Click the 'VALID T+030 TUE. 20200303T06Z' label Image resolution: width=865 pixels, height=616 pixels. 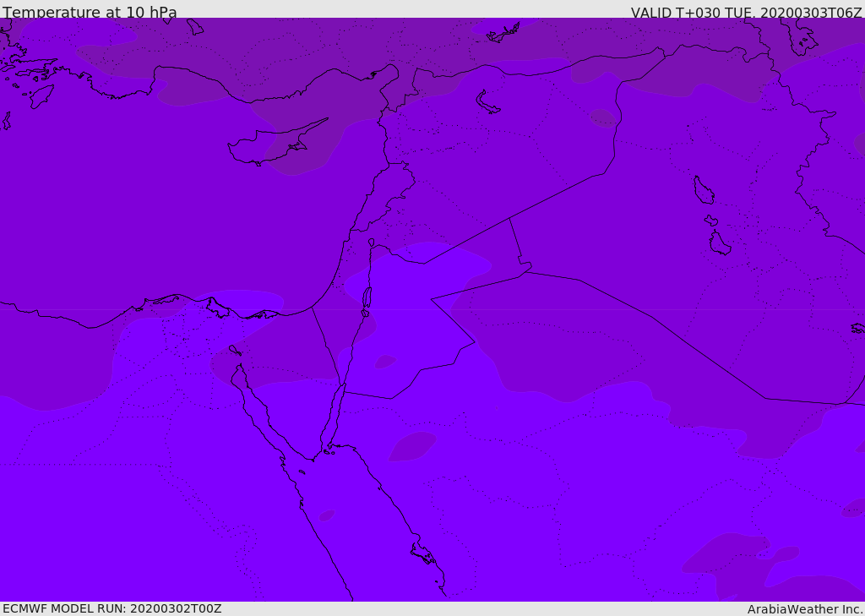747,13
